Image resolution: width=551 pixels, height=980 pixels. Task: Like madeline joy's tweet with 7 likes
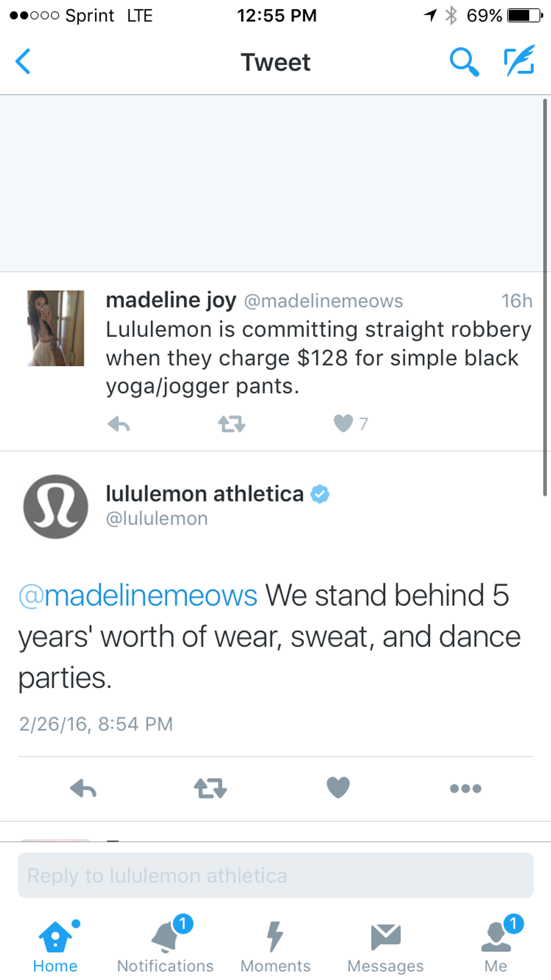[x=343, y=423]
